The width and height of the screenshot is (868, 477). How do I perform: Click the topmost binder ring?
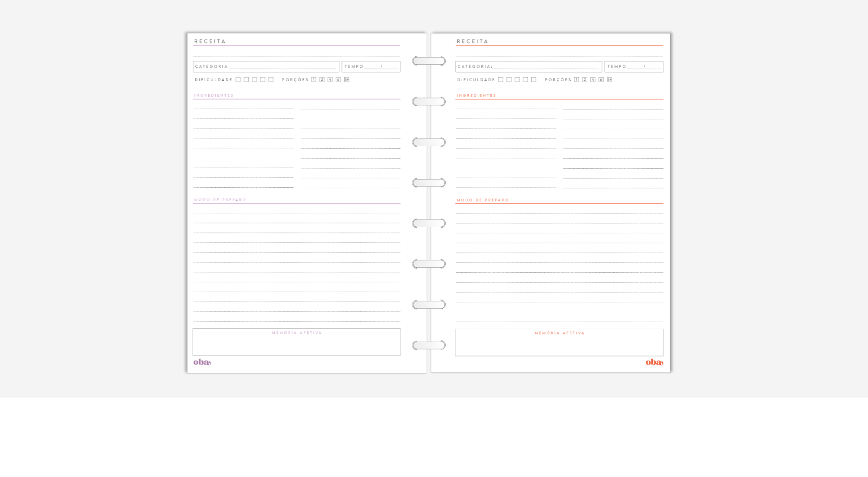[429, 61]
